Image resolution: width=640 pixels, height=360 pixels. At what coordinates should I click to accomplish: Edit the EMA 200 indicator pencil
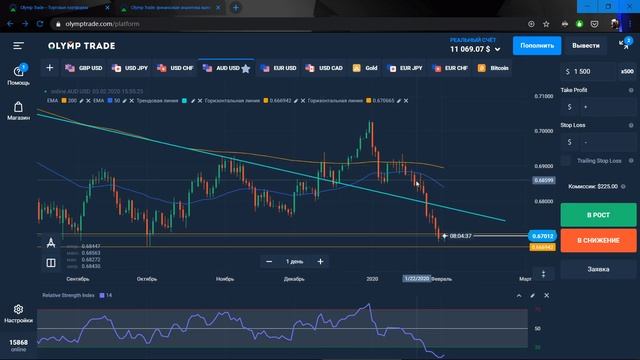point(82,100)
